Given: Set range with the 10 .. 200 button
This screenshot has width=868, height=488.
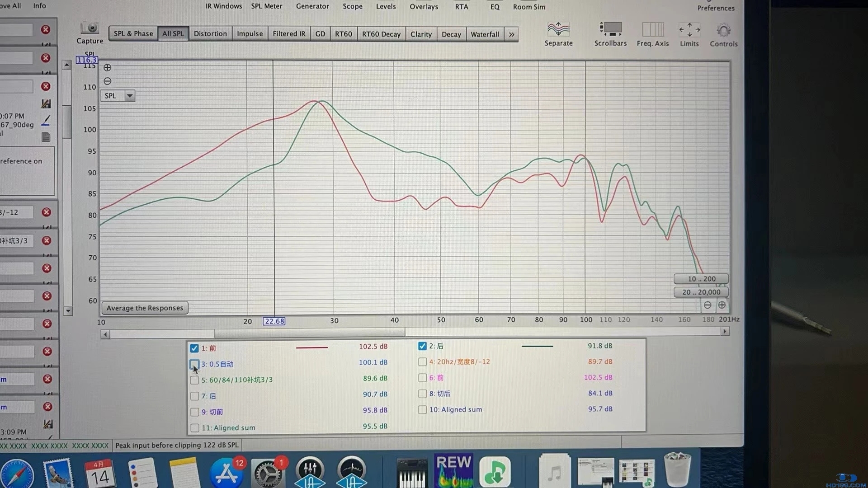Looking at the screenshot, I should click(x=701, y=279).
